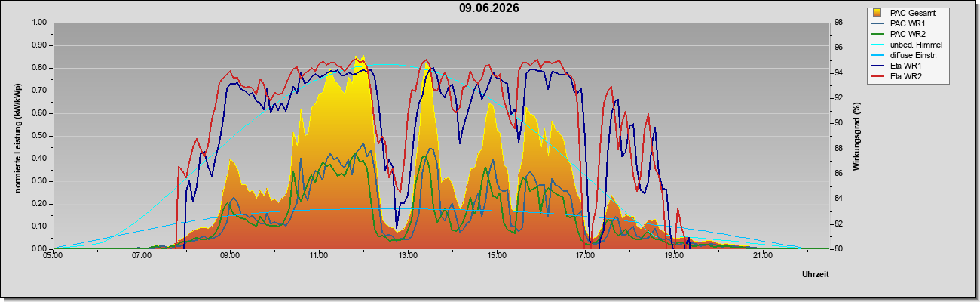Click the Wirkungsgrad (%) right axis title

(x=856, y=136)
